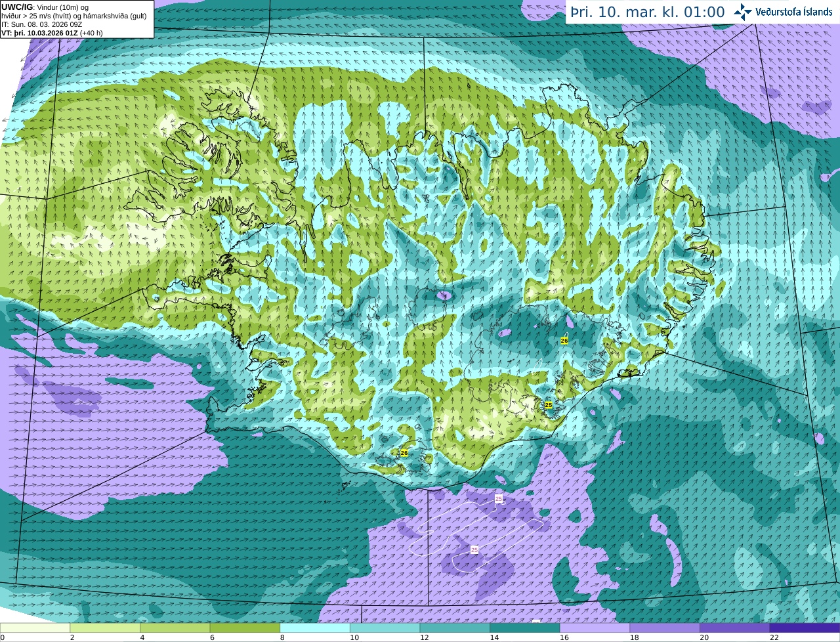The height and width of the screenshot is (642, 840).
Task: Click the legend scale value 2
Action: tap(72, 637)
